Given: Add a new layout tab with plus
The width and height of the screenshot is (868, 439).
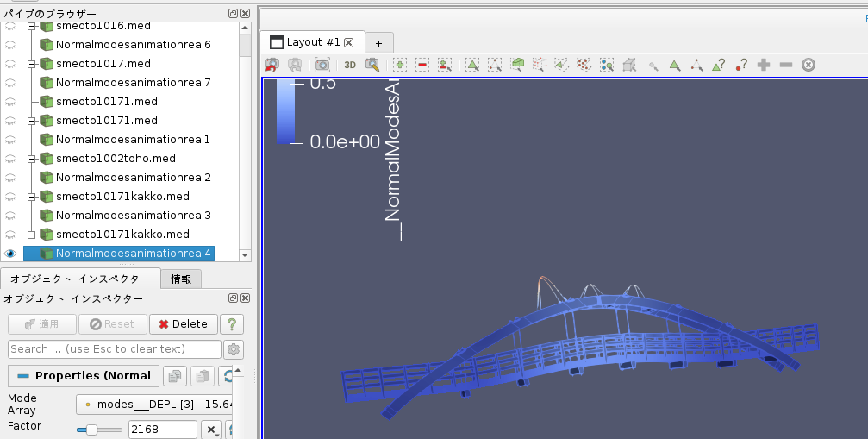Looking at the screenshot, I should (378, 43).
